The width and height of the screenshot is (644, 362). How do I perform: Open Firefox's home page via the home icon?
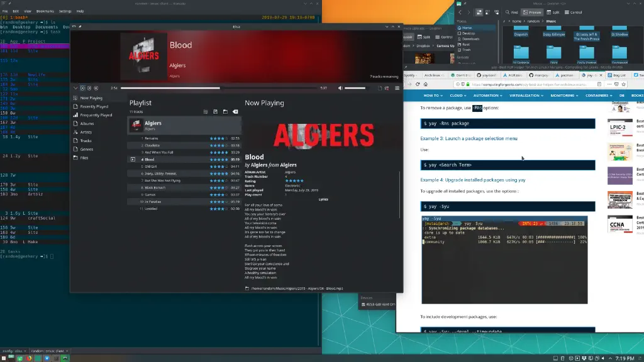coord(425,84)
